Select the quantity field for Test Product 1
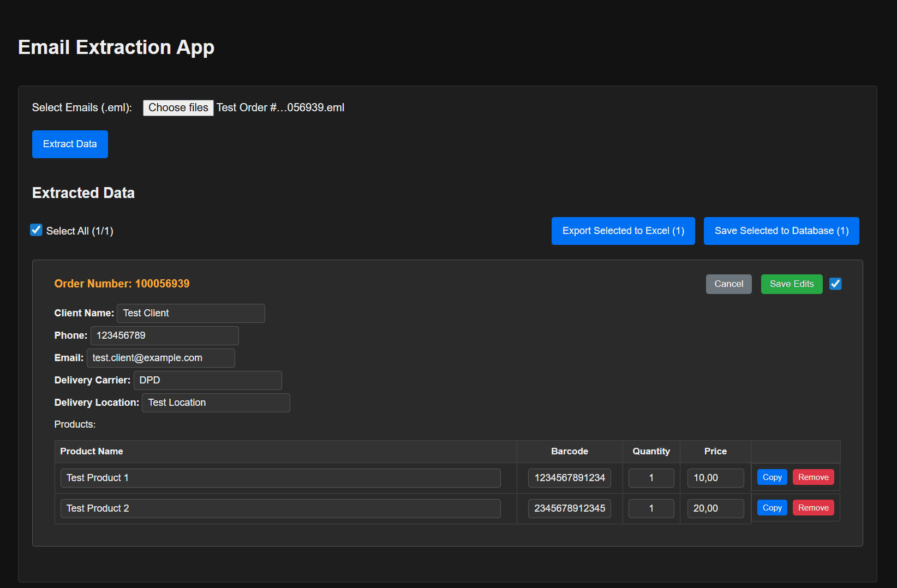 pyautogui.click(x=651, y=478)
